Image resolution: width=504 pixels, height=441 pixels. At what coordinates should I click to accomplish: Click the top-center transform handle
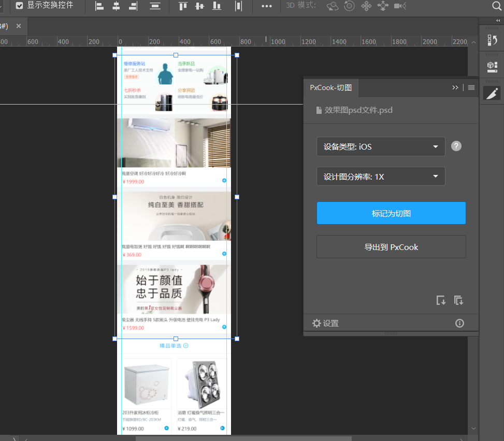point(176,55)
